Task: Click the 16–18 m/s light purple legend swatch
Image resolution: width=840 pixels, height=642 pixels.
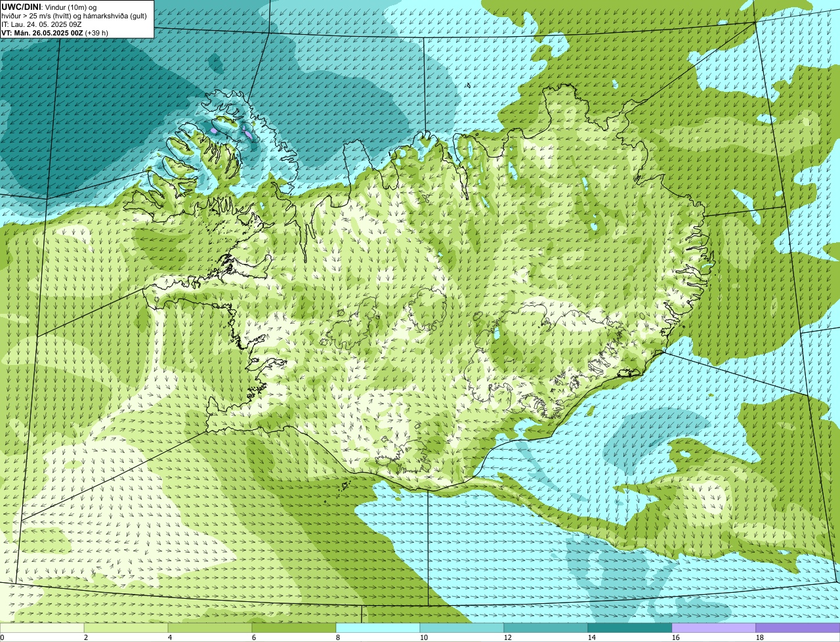Action: tap(714, 628)
